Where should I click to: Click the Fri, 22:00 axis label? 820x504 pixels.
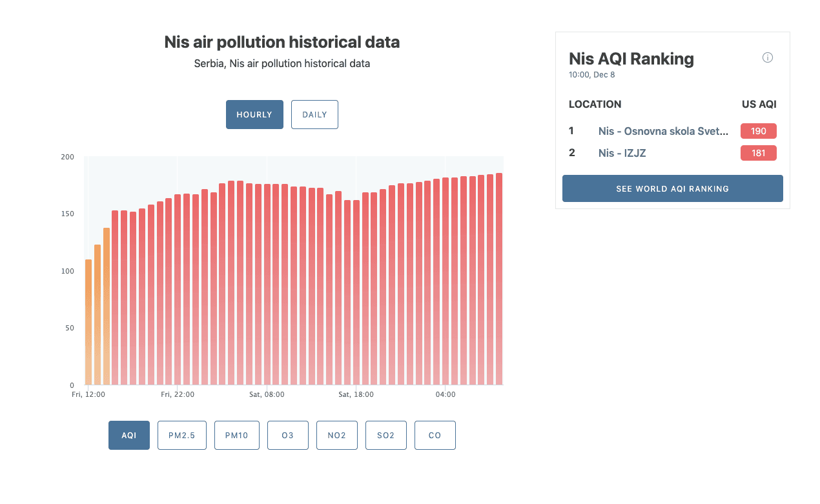[x=178, y=394]
